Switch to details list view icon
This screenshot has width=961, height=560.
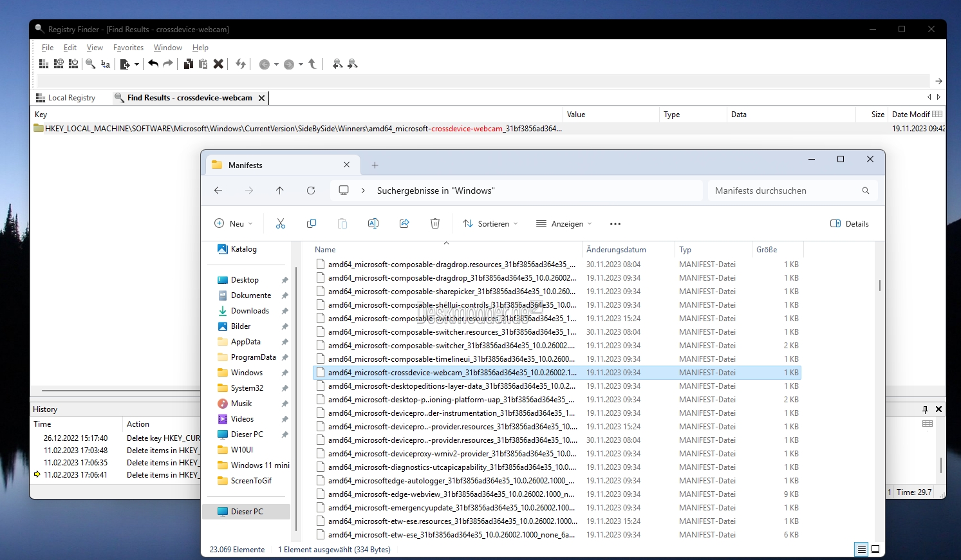click(x=861, y=549)
